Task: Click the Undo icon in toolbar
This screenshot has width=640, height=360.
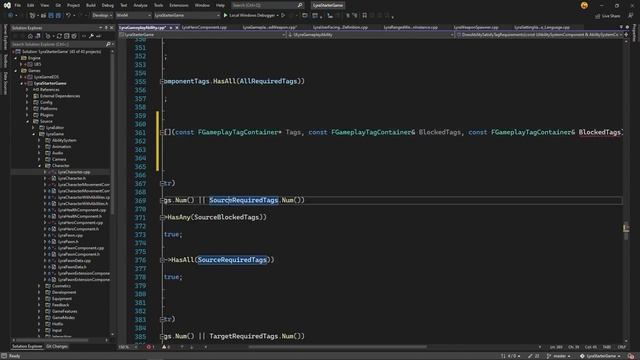Action: [68, 16]
